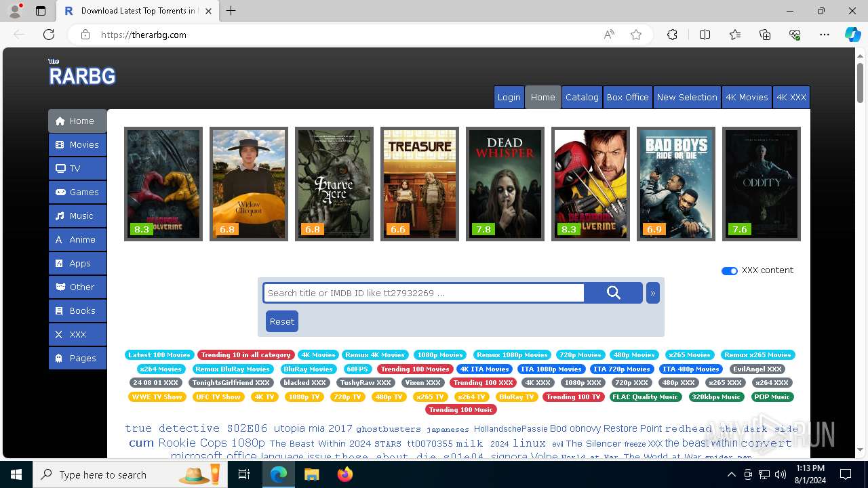Open the Login tab
Viewport: 868px width, 488px height.
point(509,97)
